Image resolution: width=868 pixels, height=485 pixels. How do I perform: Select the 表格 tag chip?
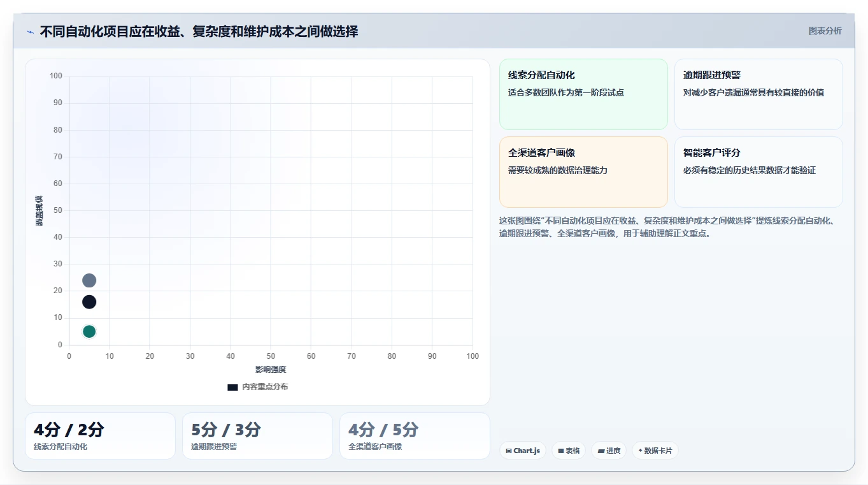point(569,451)
